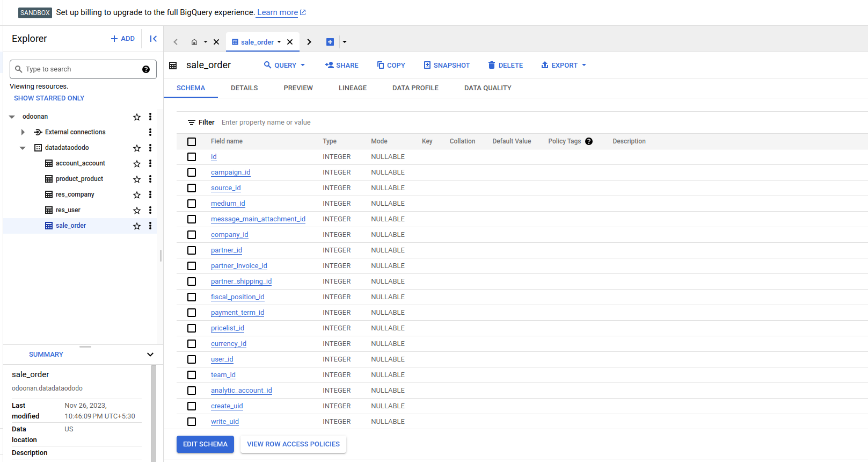Star the account_account table
The height and width of the screenshot is (462, 868).
pyautogui.click(x=137, y=164)
